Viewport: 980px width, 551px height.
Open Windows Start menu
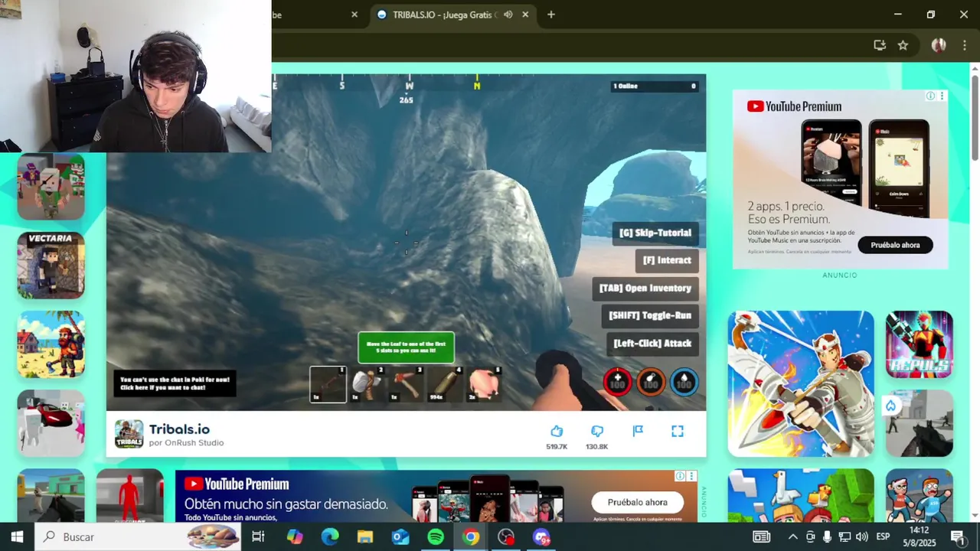point(17,537)
